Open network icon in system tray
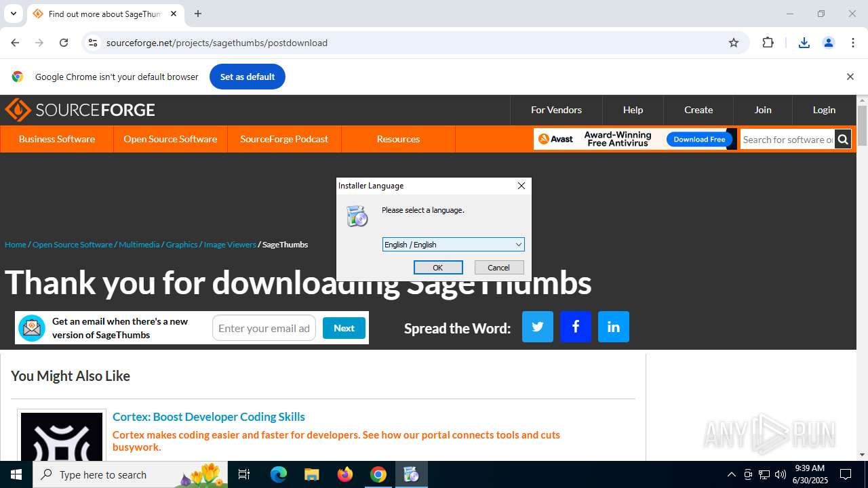This screenshot has height=488, width=868. point(764,474)
